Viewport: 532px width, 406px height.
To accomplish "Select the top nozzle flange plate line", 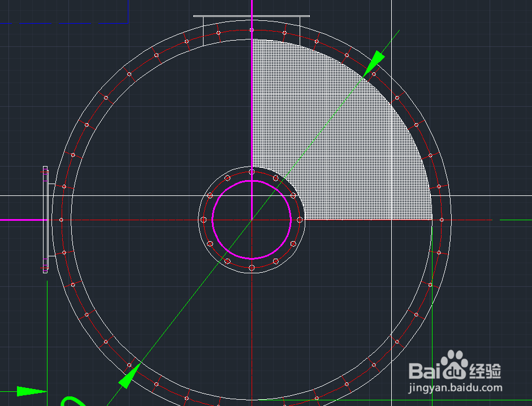I will tap(252, 16).
